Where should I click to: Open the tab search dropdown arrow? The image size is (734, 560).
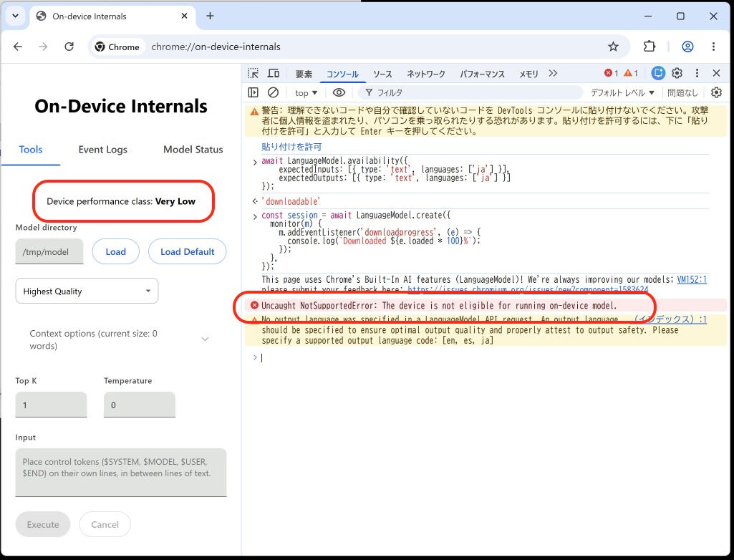point(16,16)
